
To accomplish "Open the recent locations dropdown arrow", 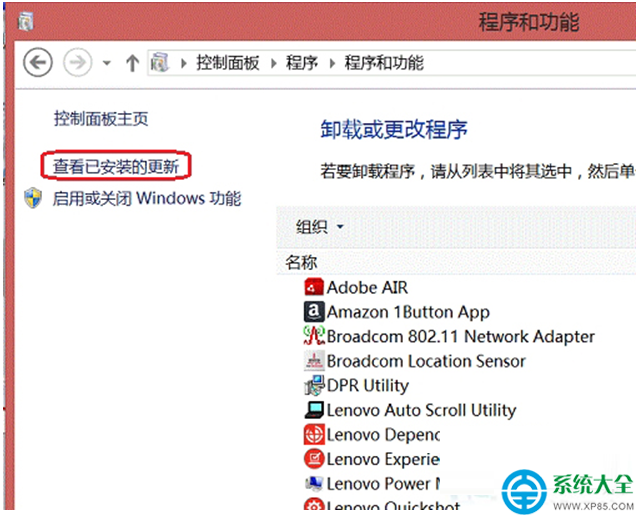I will point(107,63).
